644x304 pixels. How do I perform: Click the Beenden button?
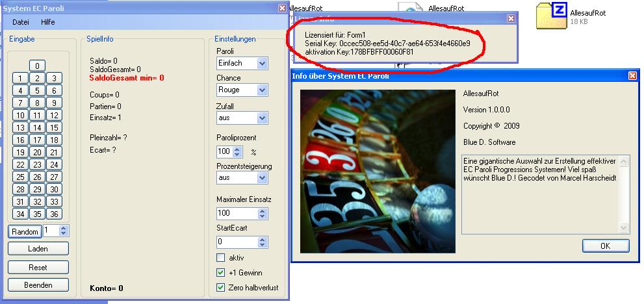click(x=38, y=285)
